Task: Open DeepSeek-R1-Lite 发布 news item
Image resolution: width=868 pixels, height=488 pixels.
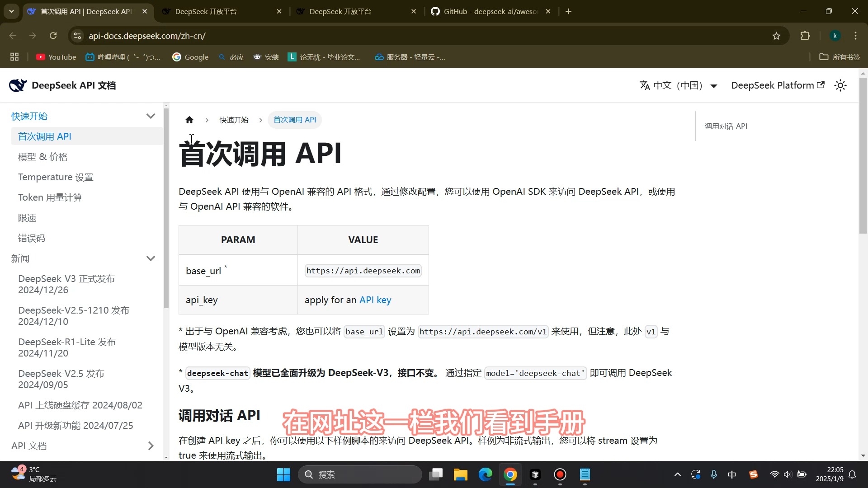Action: point(67,347)
